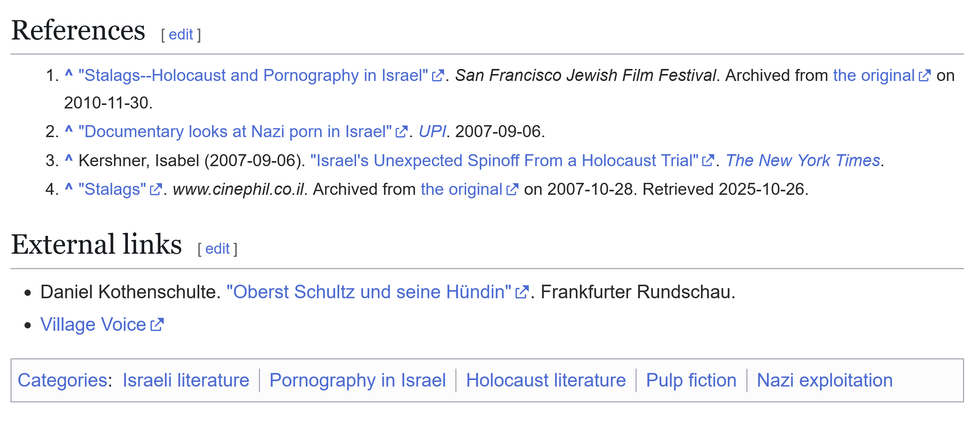Jump back using reference 2 caret
The image size is (980, 428).
[69, 130]
